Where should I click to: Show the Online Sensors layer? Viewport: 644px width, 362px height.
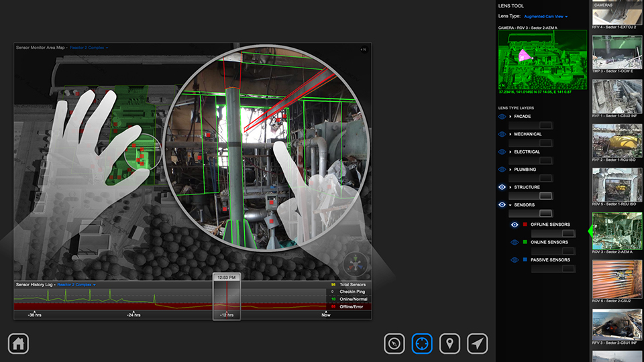(x=515, y=242)
